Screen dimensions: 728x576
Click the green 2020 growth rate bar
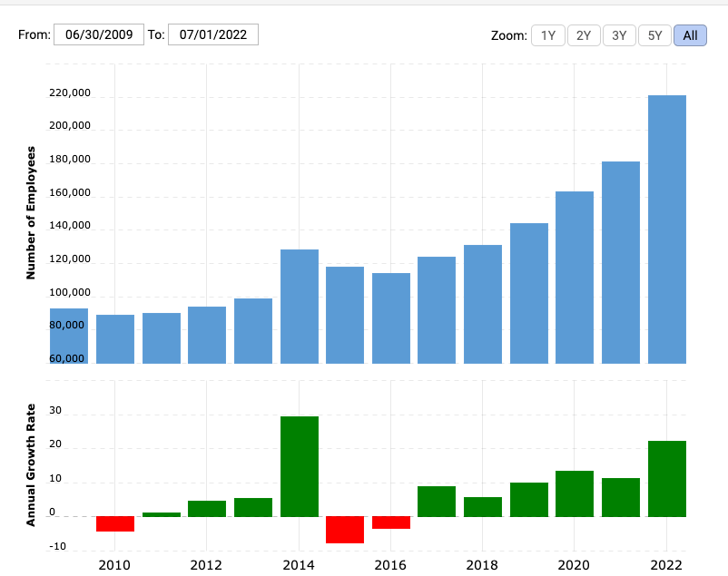click(575, 493)
